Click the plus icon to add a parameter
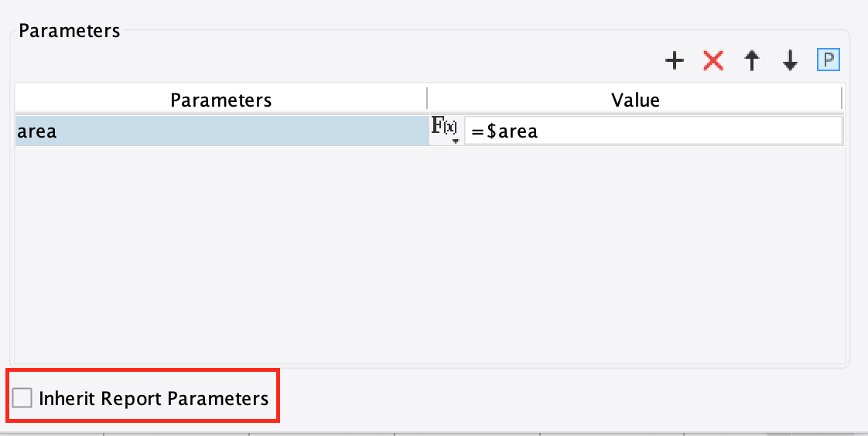The width and height of the screenshot is (868, 436). point(675,61)
